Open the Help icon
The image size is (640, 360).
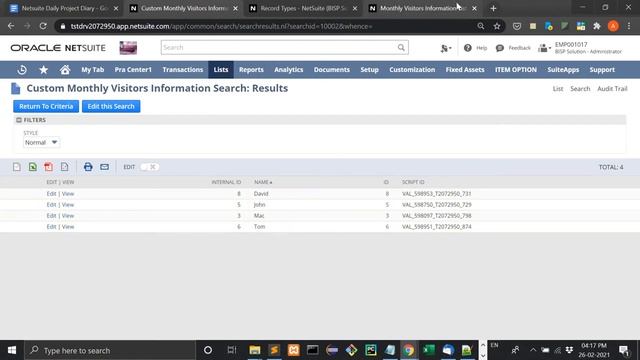468,48
